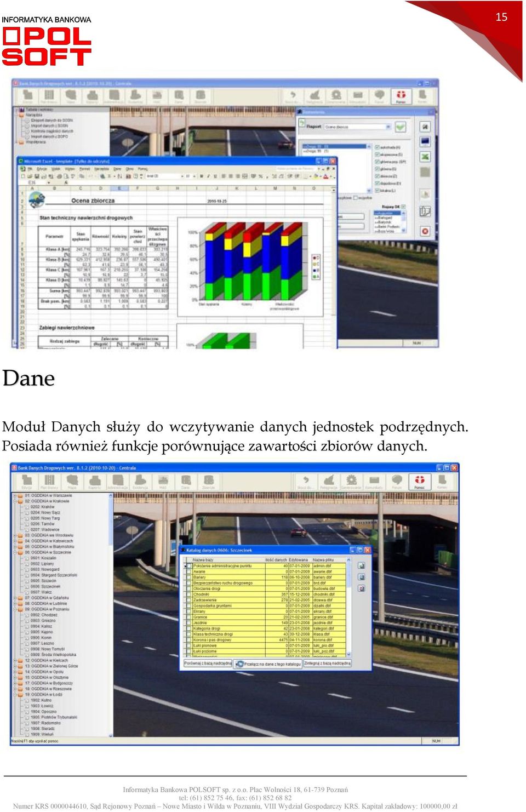Open Generowanie gear icon in lower toolbar
The image size is (526, 812).
[x=351, y=482]
